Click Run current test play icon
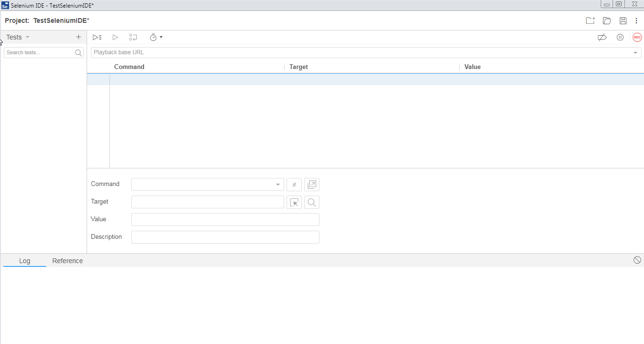This screenshot has width=644, height=344. pos(115,37)
